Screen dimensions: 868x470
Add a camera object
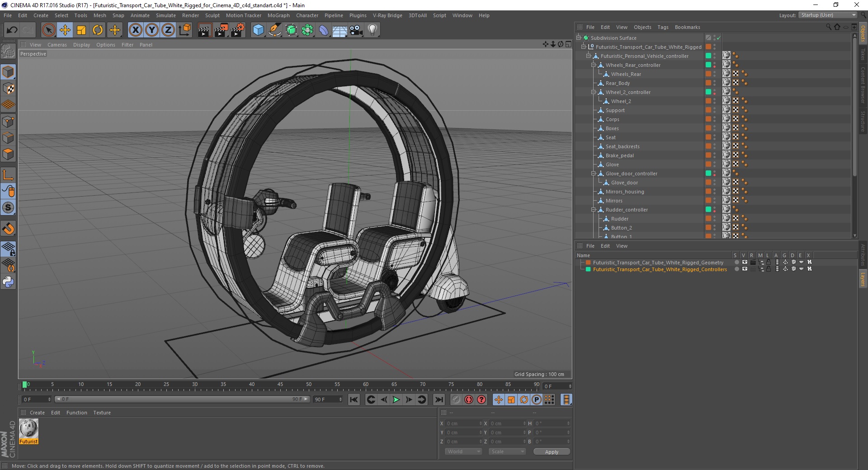click(356, 30)
